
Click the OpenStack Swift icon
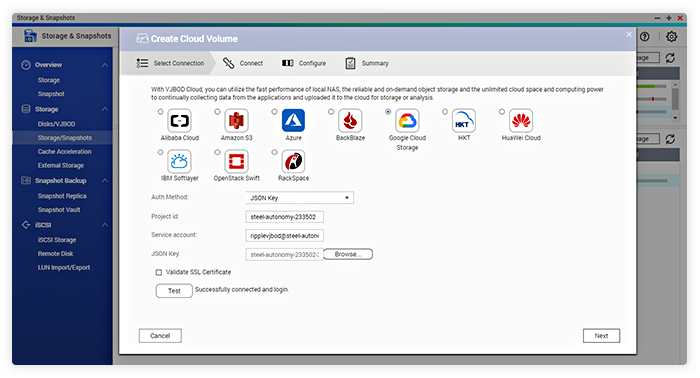click(x=236, y=161)
